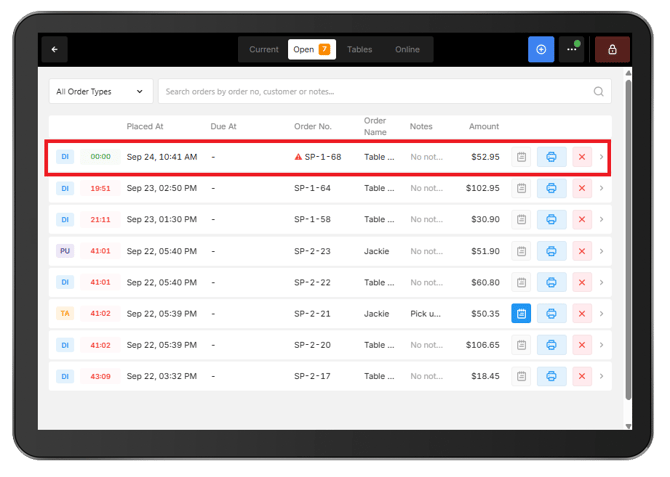
Task: Click in the search orders field
Action: click(385, 91)
